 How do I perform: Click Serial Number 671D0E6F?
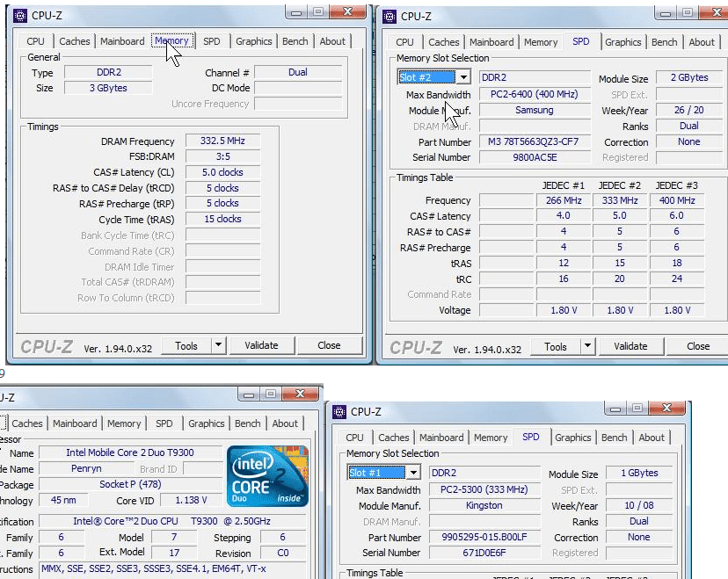click(484, 553)
